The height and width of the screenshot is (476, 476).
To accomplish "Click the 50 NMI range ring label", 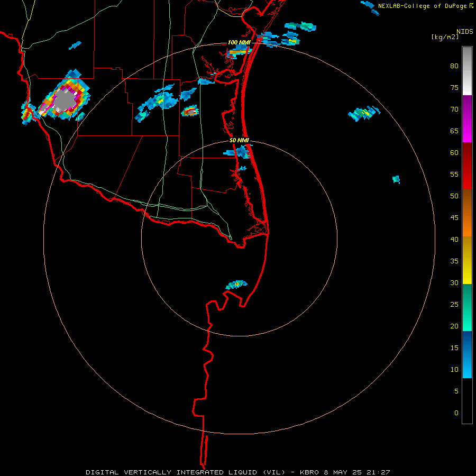I will (239, 140).
